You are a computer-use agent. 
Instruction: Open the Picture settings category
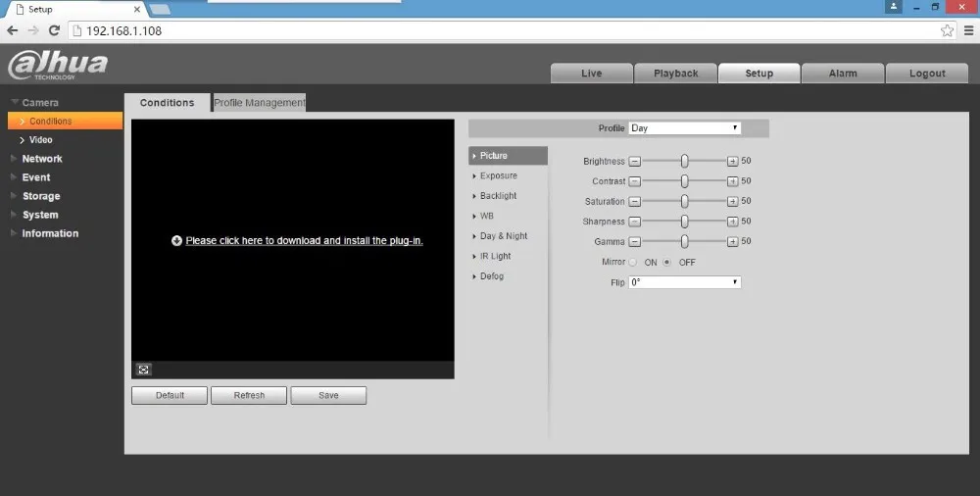[x=508, y=156]
